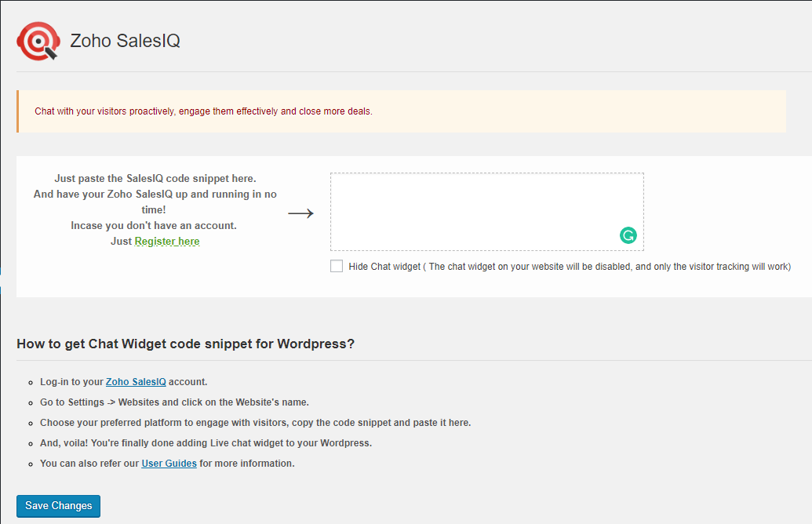Click the 'Chat with your visitors proactively' notice text

(203, 111)
